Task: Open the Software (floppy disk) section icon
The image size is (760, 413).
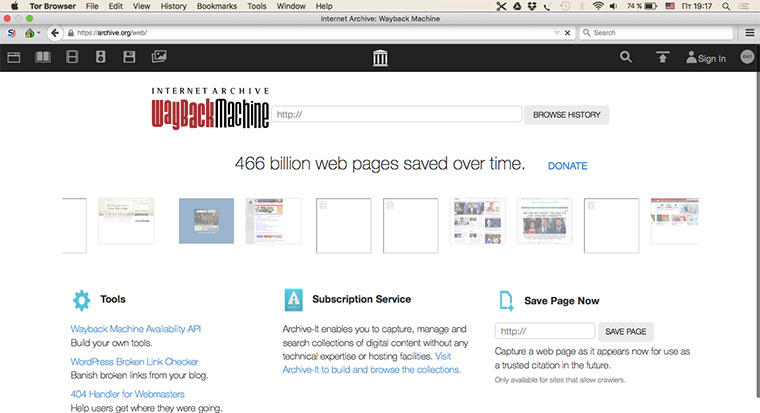Action: [x=129, y=57]
